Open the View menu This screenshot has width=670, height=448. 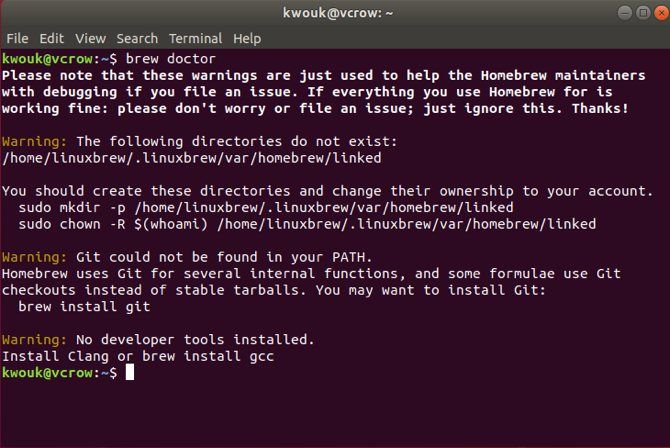(90, 38)
